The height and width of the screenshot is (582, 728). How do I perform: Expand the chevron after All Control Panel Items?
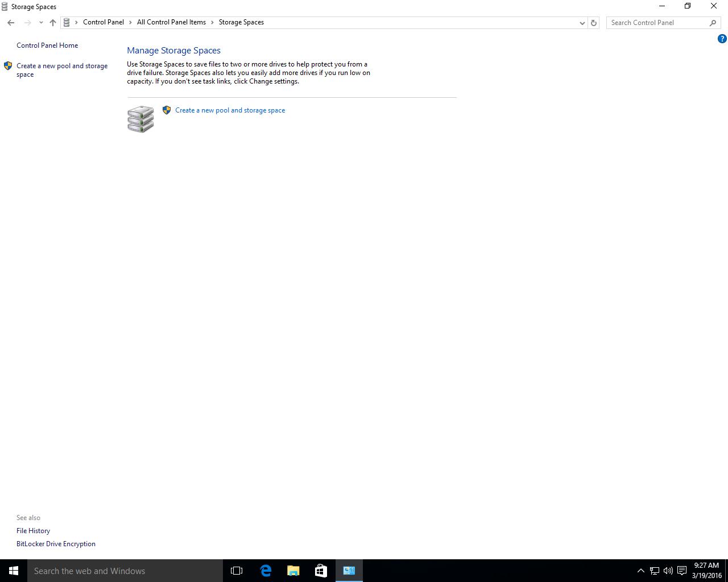(212, 22)
